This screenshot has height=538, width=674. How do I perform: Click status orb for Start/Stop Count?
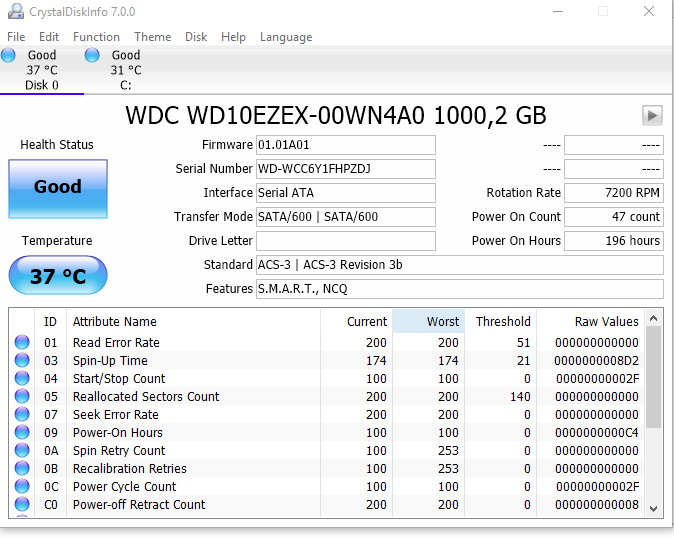tap(22, 378)
